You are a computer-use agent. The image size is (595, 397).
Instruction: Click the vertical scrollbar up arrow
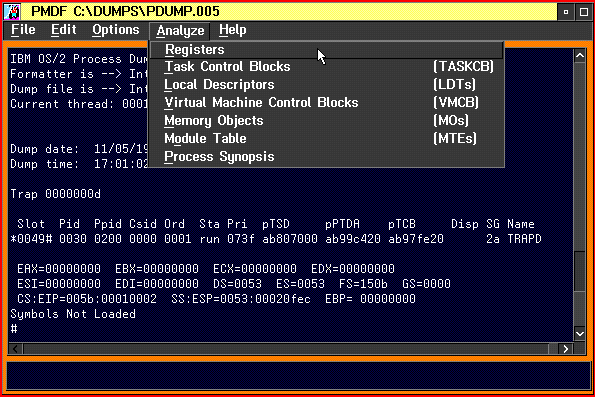[x=579, y=56]
